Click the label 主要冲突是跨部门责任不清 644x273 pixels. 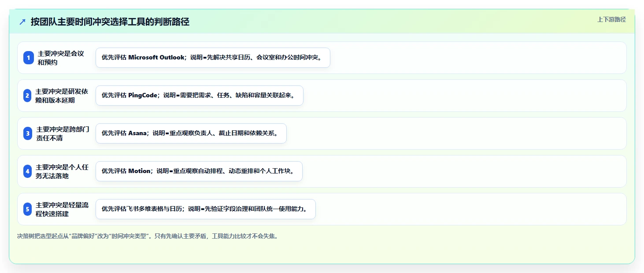coord(63,133)
